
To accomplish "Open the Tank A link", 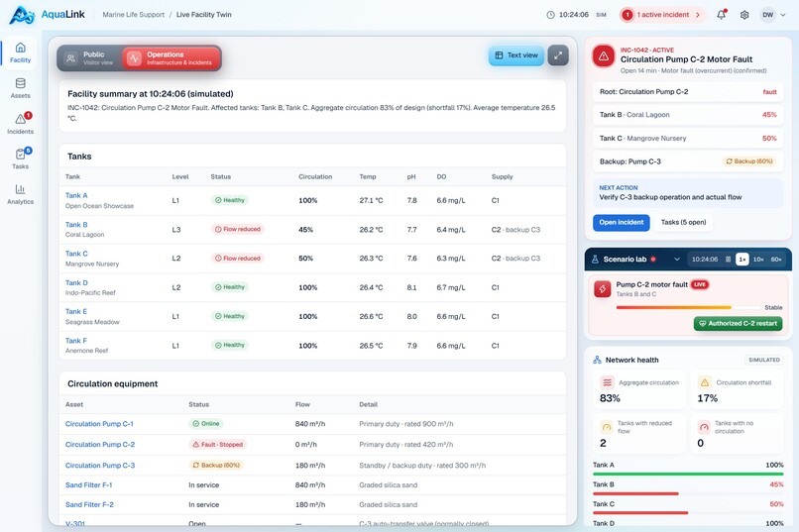I will [76, 195].
